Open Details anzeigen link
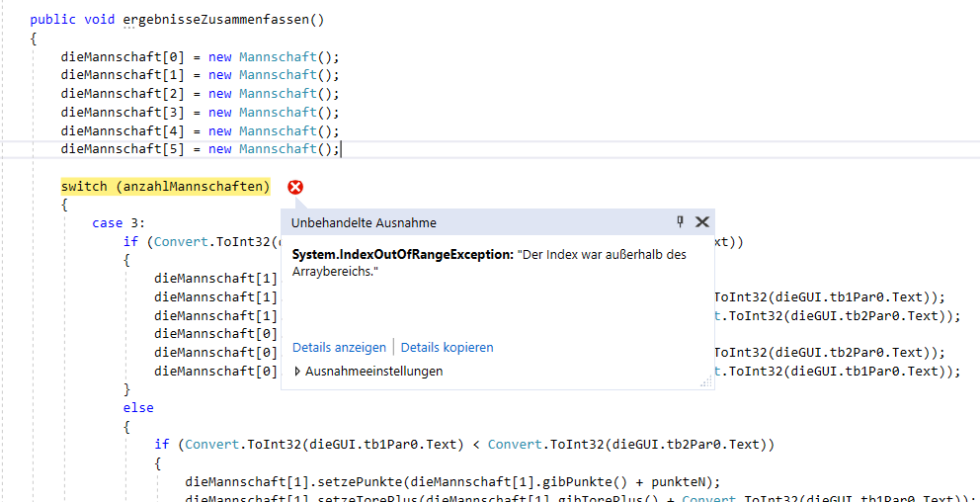The image size is (980, 502). click(x=340, y=347)
